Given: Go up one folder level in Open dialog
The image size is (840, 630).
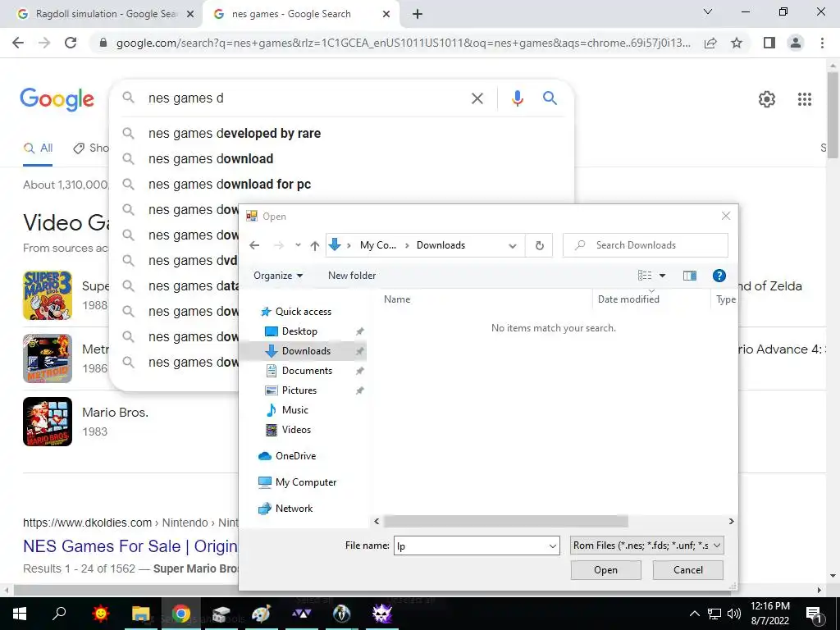Looking at the screenshot, I should tap(314, 245).
